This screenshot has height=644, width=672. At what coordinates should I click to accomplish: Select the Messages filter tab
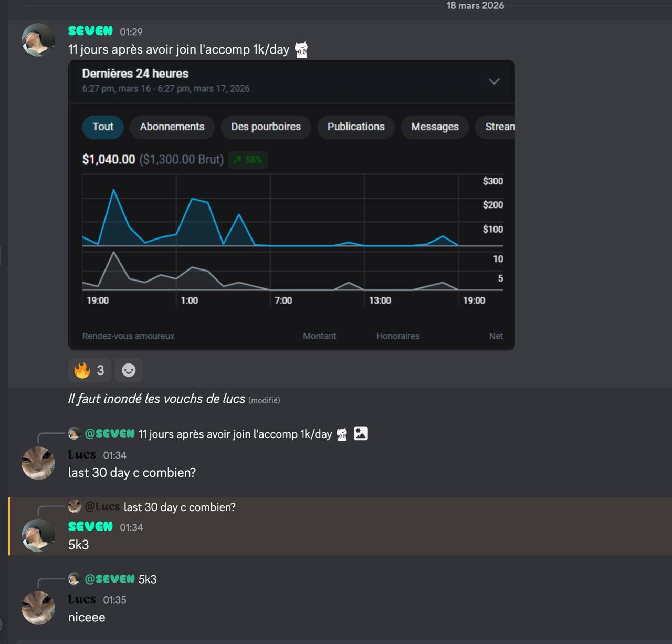pos(435,127)
